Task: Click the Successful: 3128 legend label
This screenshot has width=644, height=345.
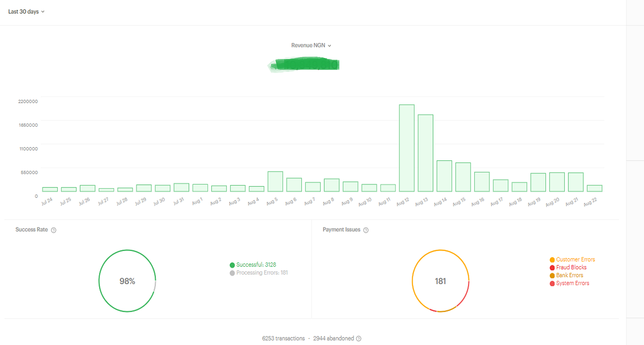Action: 256,265
